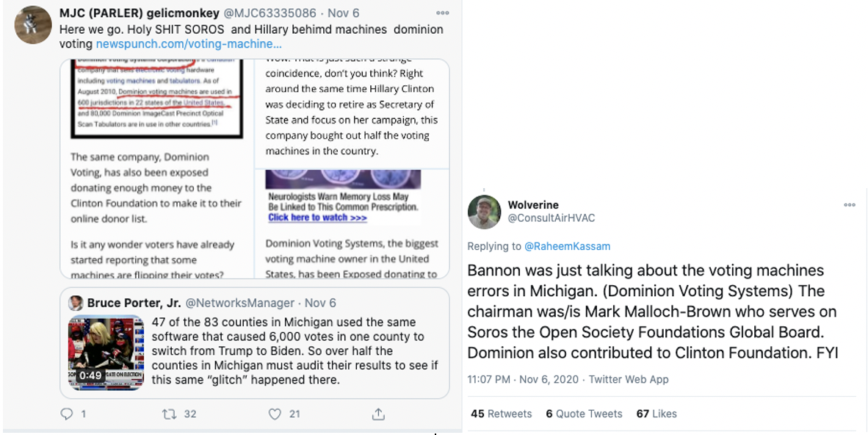Image resolution: width=868 pixels, height=435 pixels.
Task: Open the more options menu on MJC tweet
Action: click(442, 12)
